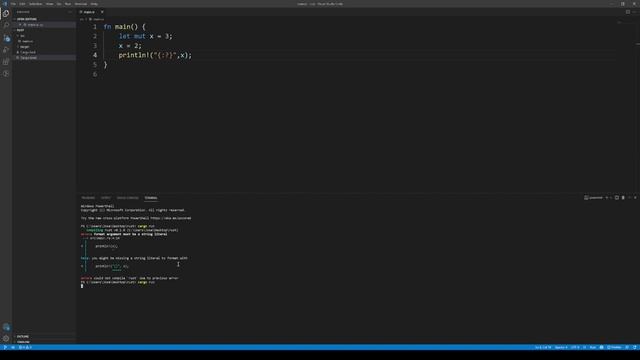Open errors and warnings count in status bar
The width and height of the screenshot is (640, 360).
pyautogui.click(x=25, y=347)
